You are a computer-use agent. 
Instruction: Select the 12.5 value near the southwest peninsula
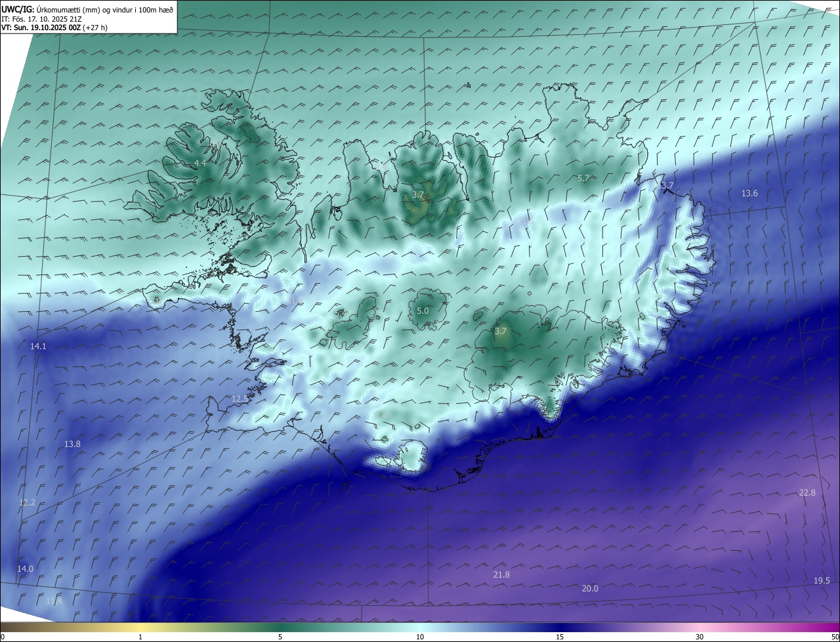click(240, 398)
